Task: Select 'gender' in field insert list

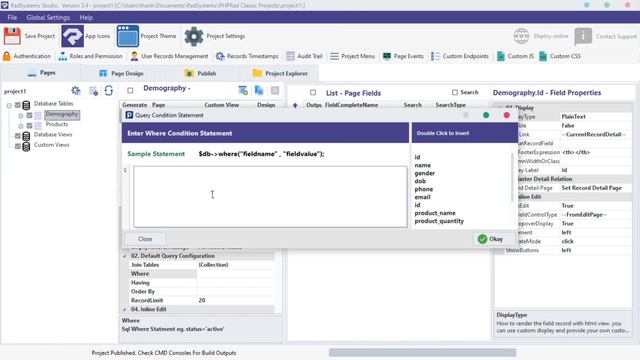Action: click(424, 173)
